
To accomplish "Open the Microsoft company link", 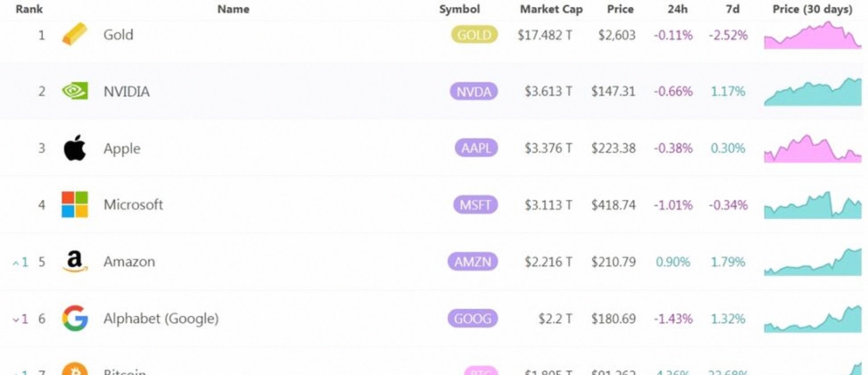I will 133,204.
